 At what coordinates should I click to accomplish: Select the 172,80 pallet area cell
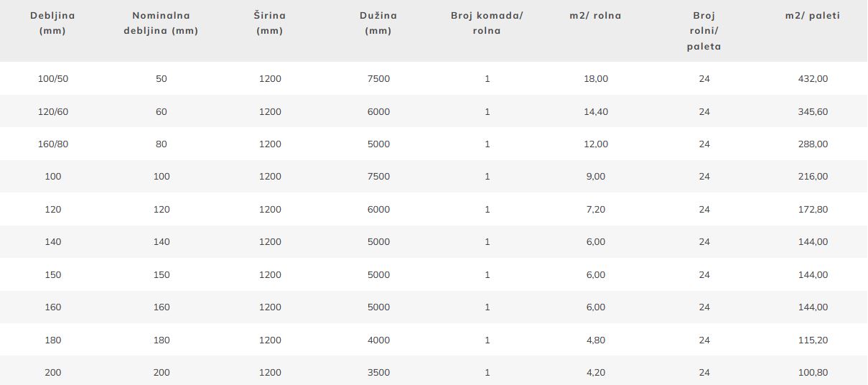813,209
